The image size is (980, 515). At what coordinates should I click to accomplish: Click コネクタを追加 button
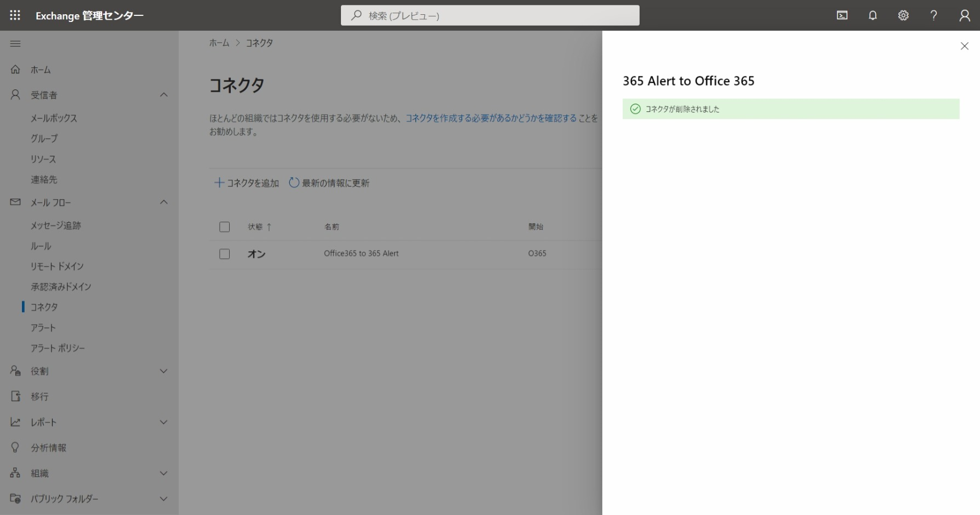coord(247,183)
